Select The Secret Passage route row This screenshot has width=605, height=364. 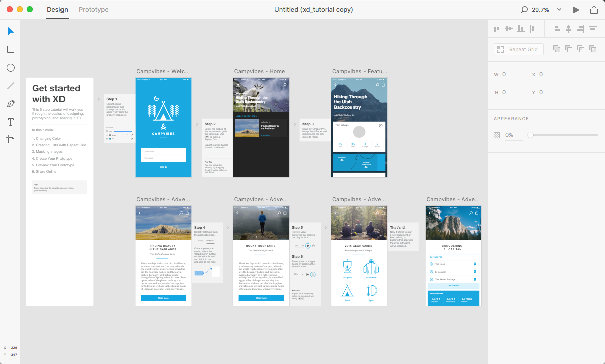pos(454,279)
